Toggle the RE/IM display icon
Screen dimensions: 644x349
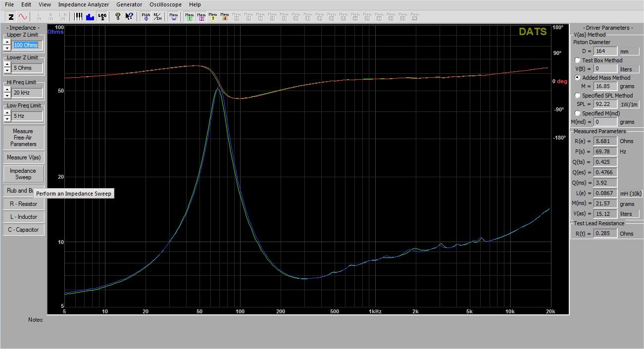pyautogui.click(x=157, y=16)
